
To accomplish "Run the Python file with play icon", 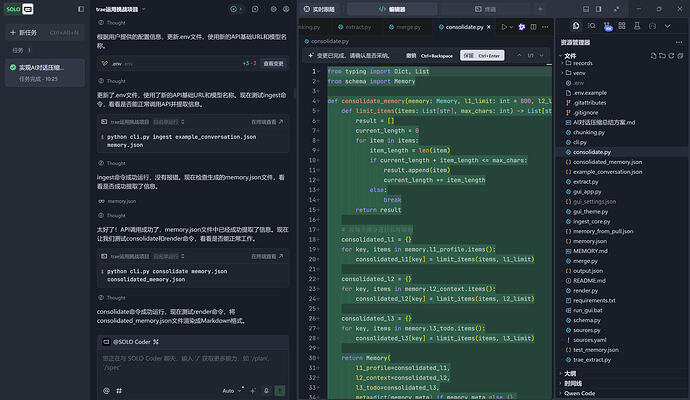I will (504, 27).
